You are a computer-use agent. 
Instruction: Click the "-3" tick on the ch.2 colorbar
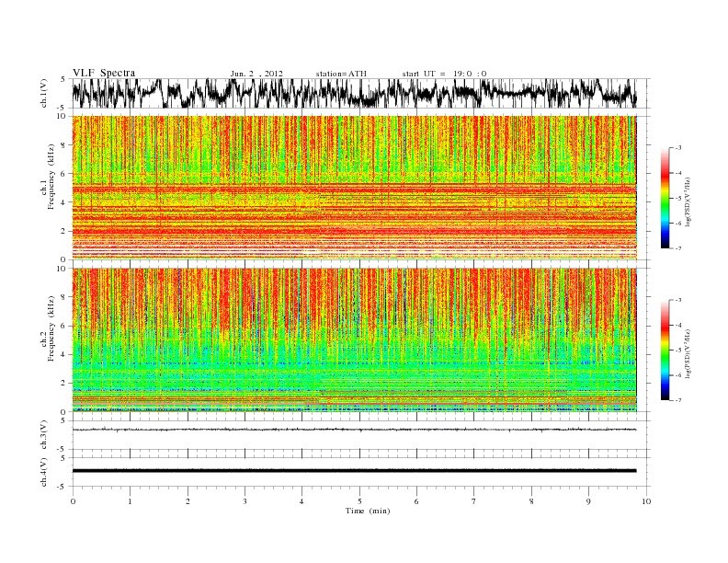pyautogui.click(x=677, y=300)
